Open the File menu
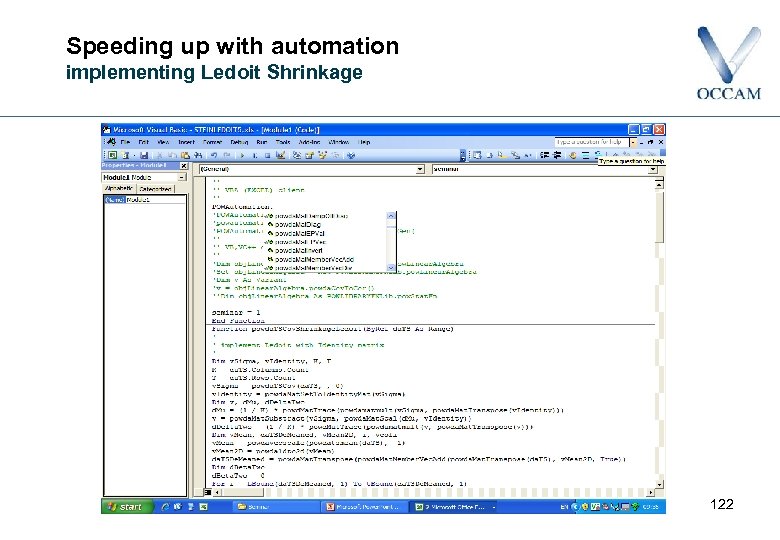The height and width of the screenshot is (540, 780). (x=125, y=142)
